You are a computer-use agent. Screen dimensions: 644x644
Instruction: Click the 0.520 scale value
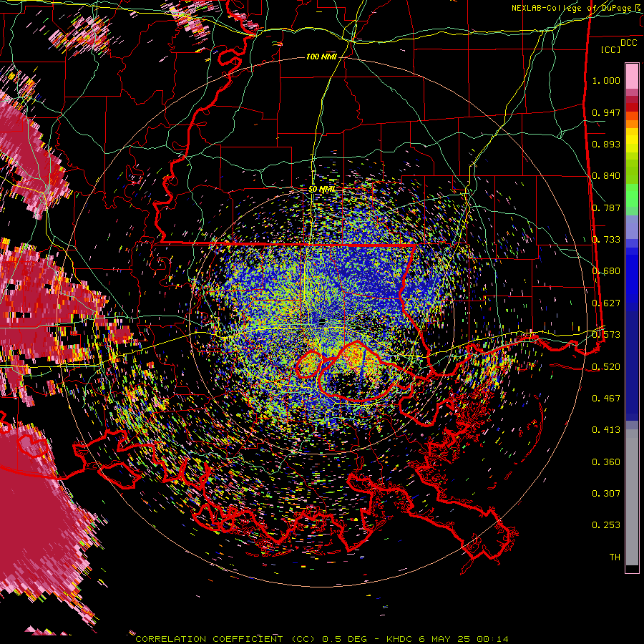pos(606,367)
